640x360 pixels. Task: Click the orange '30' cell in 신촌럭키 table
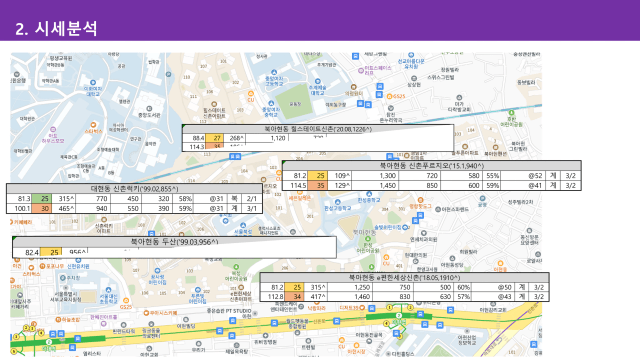tap(41, 209)
